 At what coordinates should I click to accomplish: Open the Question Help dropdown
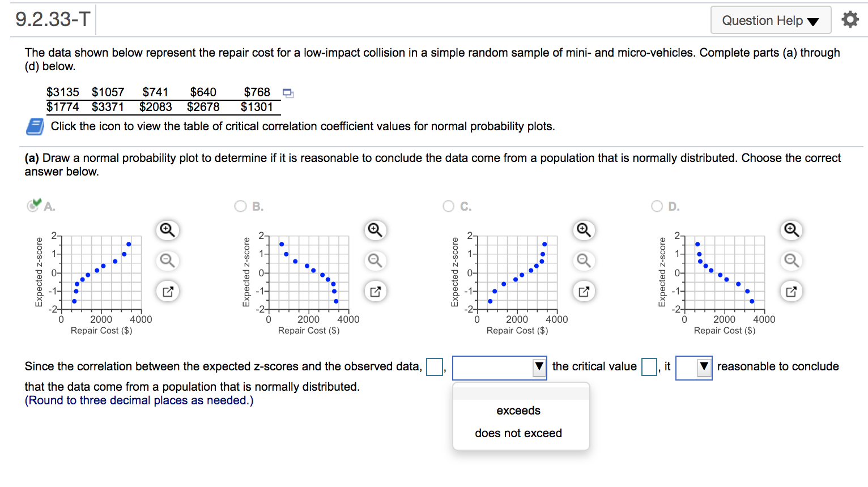(770, 20)
